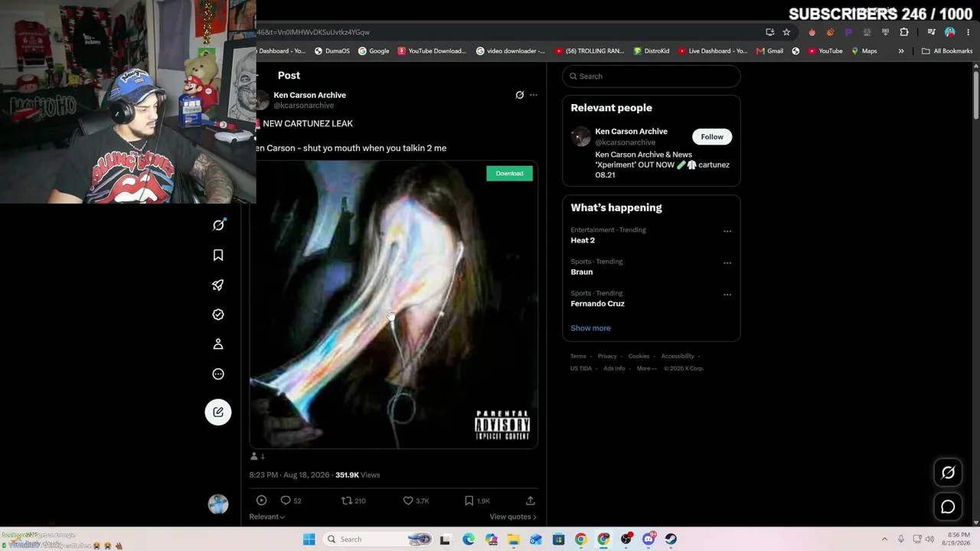This screenshot has height=551, width=980.
Task: Open the Accessibility footer link
Action: click(678, 356)
